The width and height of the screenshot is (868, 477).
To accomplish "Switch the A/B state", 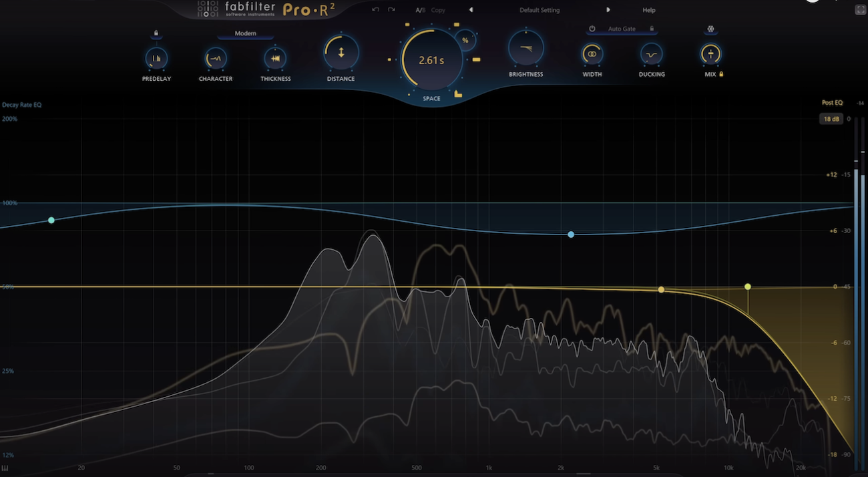I will coord(420,10).
